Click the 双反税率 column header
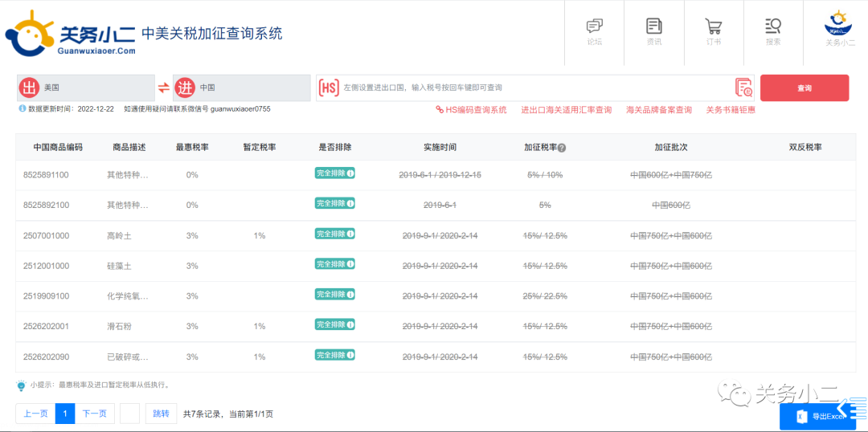Image resolution: width=868 pixels, height=432 pixels. coord(805,148)
